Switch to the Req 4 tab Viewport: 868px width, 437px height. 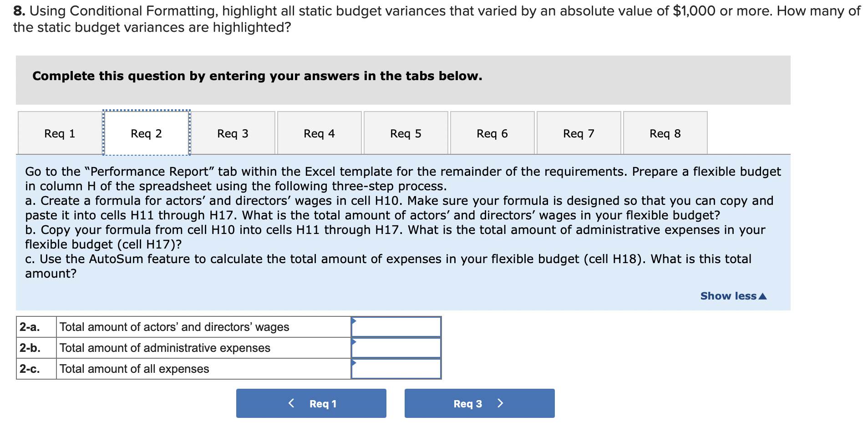click(x=319, y=132)
